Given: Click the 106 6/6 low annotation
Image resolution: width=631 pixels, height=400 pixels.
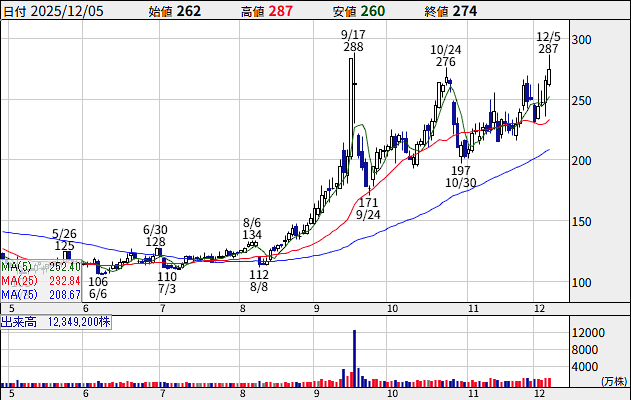Looking at the screenshot, I should click(x=98, y=287).
